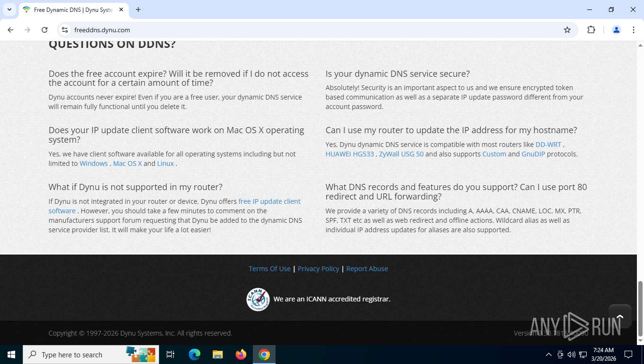Viewport: 644px width, 364px height.
Task: Click 'We are an ICANN accredited registrar.' text
Action: (x=331, y=299)
